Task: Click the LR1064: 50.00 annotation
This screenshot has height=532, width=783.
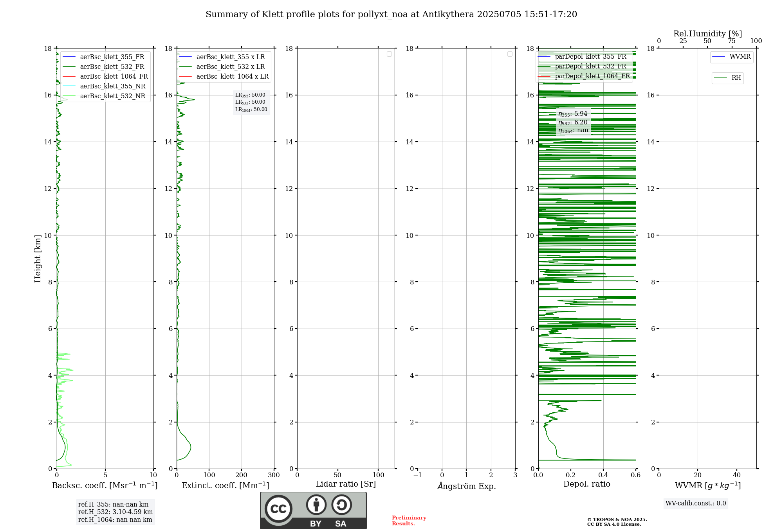Action: point(251,110)
